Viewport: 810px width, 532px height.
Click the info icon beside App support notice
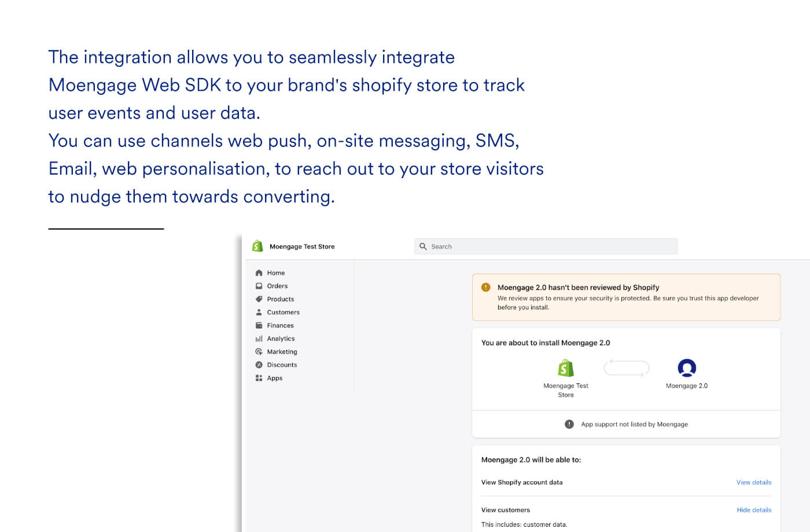point(569,424)
